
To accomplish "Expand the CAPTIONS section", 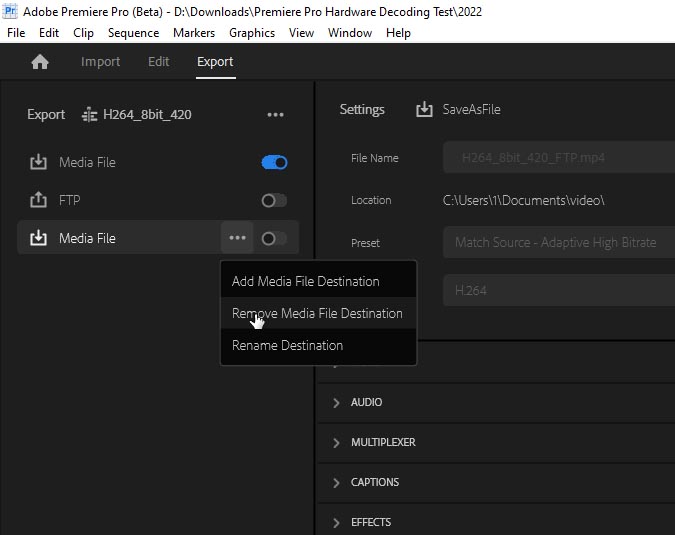I will point(336,482).
